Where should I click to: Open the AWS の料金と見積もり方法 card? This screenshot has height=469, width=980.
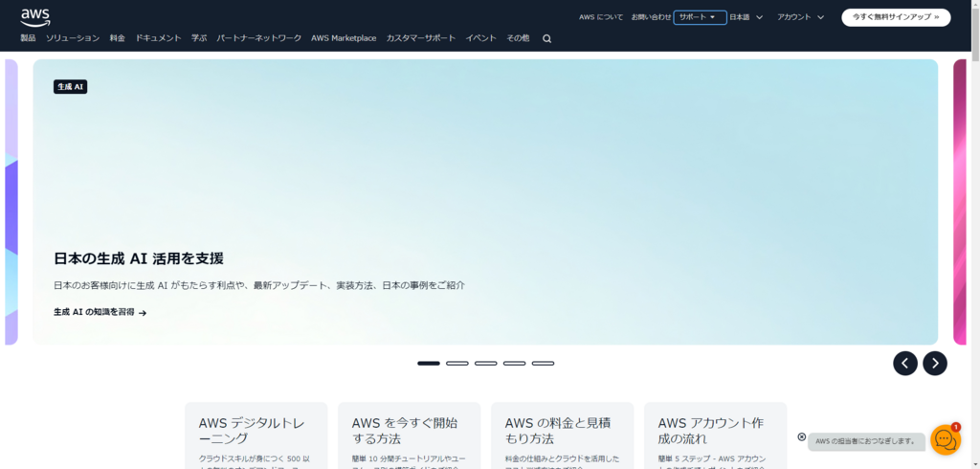[563, 435]
